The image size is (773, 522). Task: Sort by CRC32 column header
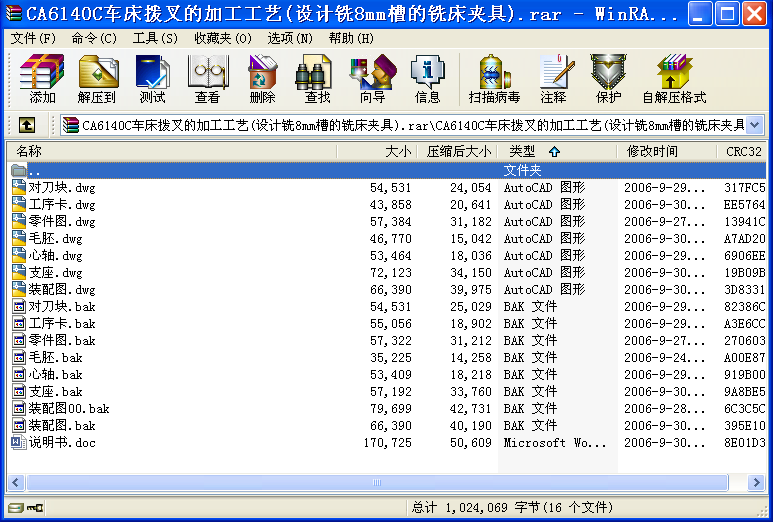(742, 151)
